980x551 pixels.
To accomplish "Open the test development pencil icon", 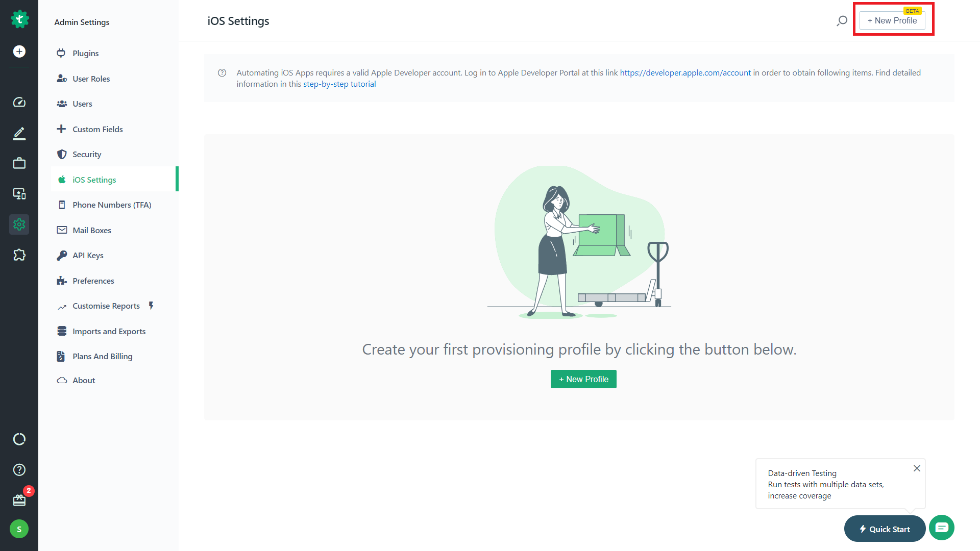I will coord(19,133).
